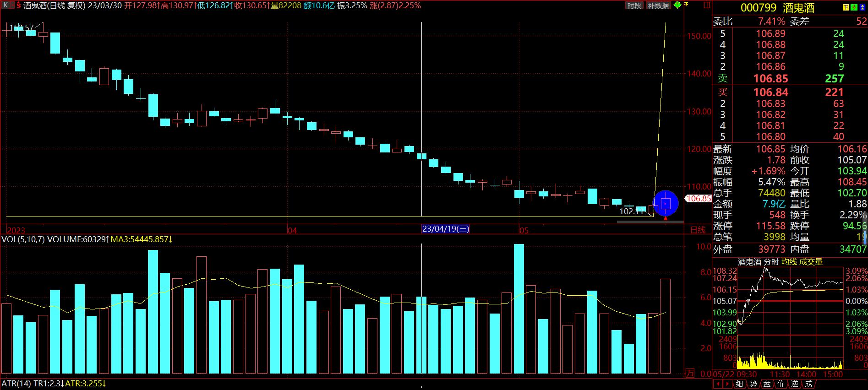
Task: Click the 23/04/19 date cursor label
Action: point(446,229)
